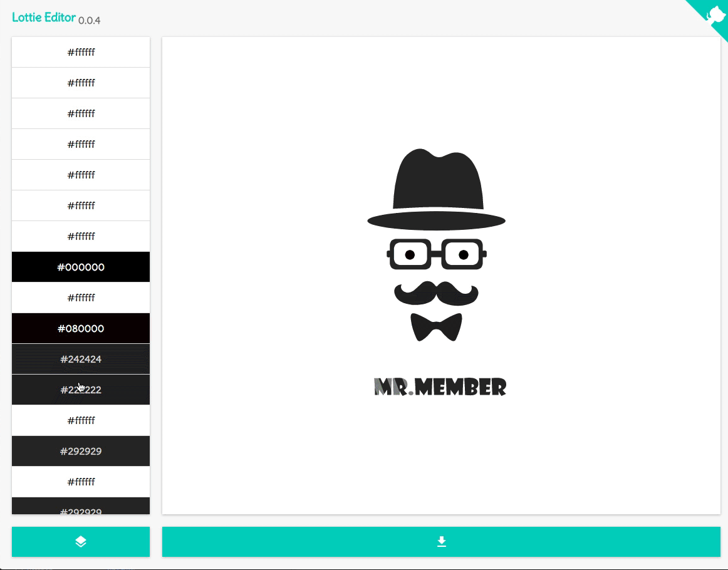Image resolution: width=728 pixels, height=570 pixels.
Task: Click the glasses in the animation preview
Action: [437, 254]
